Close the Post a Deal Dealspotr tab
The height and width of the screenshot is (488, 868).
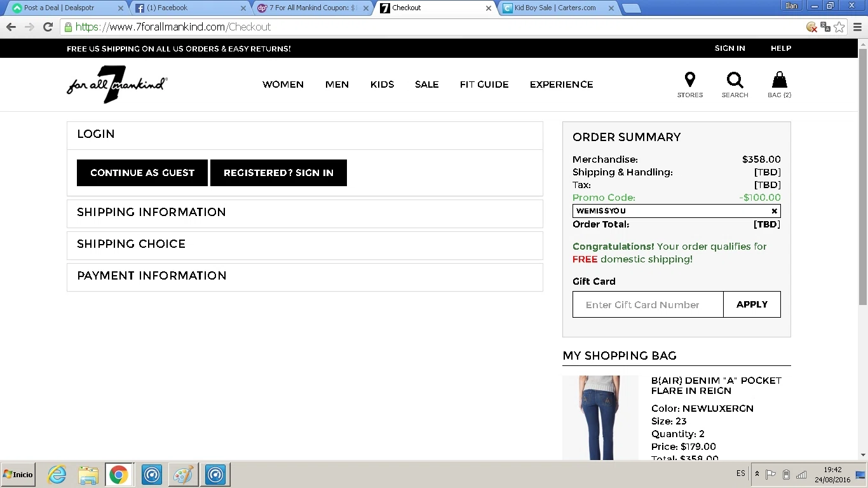coord(121,8)
